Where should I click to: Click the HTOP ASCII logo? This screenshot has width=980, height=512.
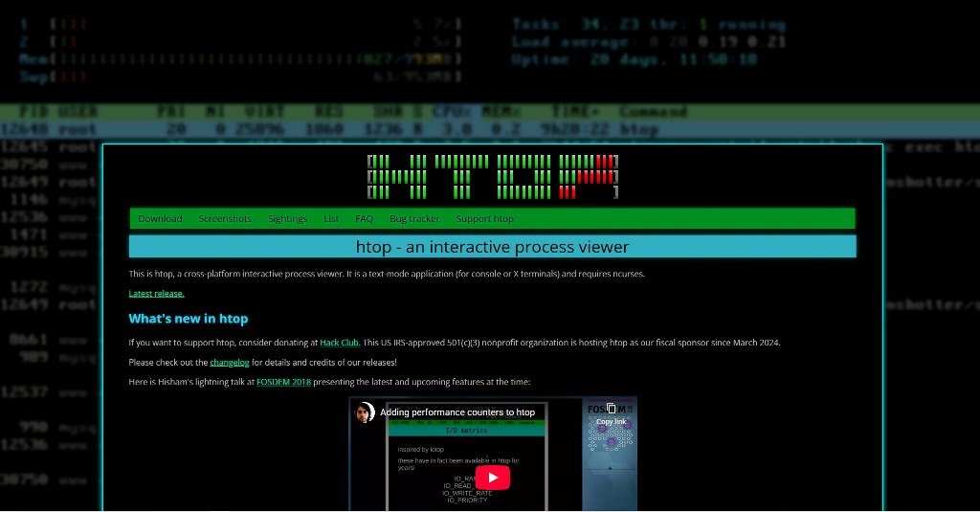coord(493,177)
